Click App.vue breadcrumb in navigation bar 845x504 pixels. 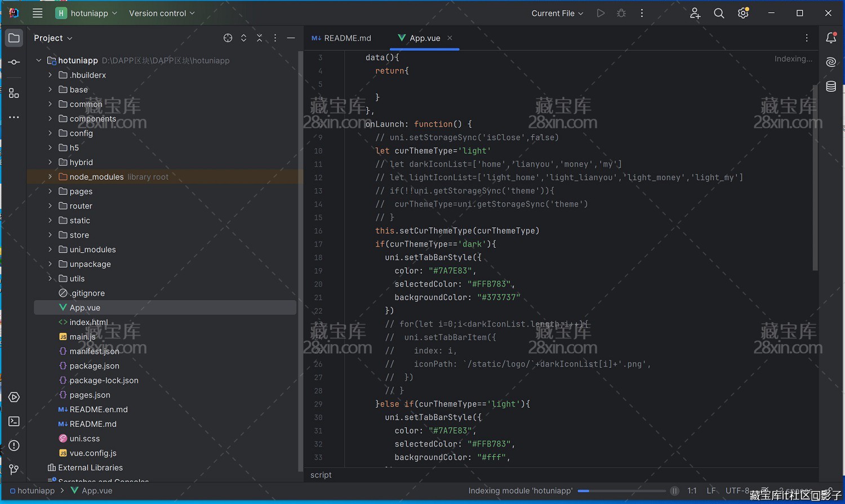pyautogui.click(x=91, y=491)
